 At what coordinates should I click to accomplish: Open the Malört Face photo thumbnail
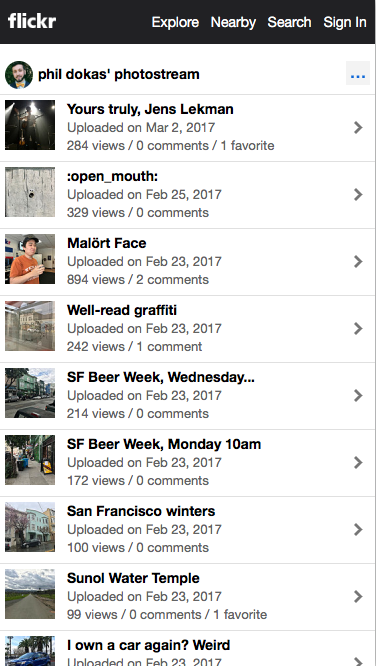tap(30, 259)
